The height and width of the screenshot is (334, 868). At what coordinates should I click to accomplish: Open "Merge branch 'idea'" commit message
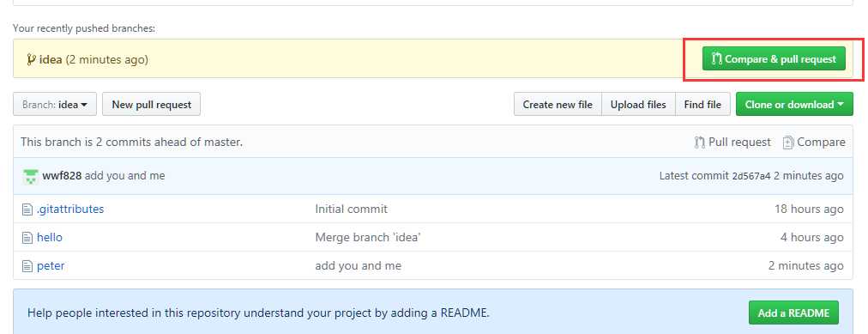(368, 237)
